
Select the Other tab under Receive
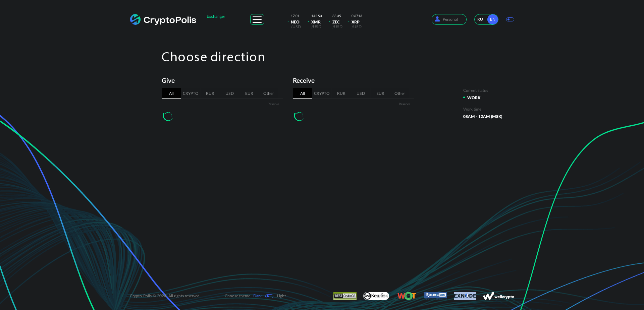coord(399,94)
